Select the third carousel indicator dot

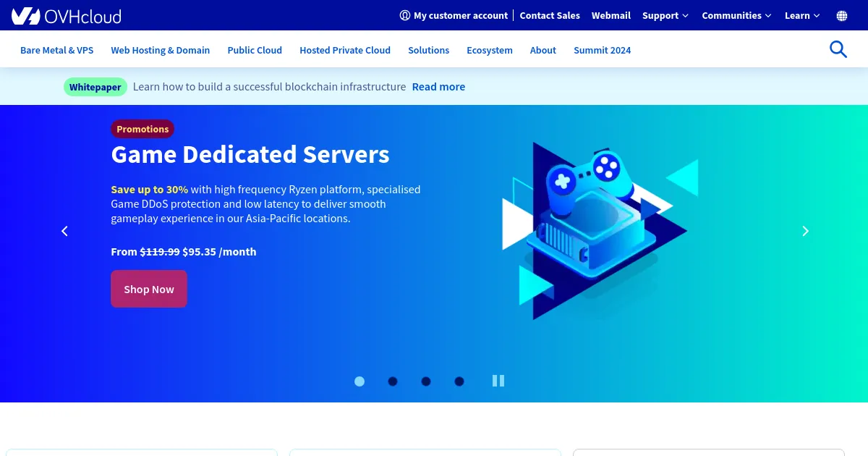426,381
